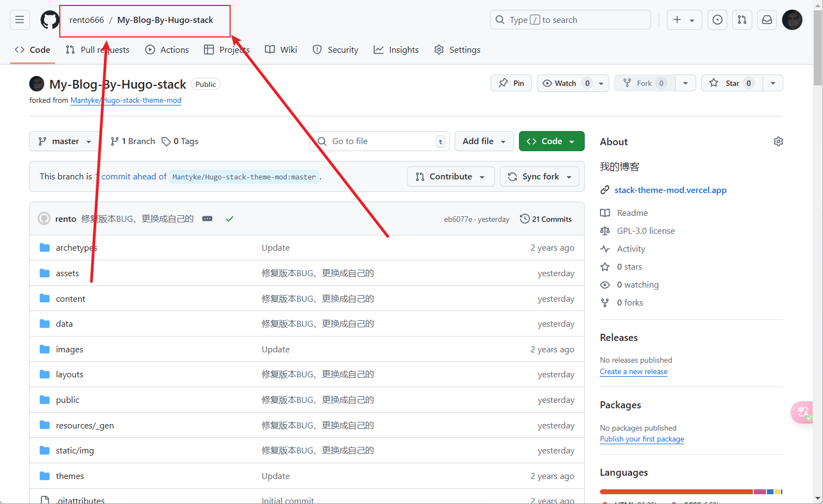Switch to the Actions tab
The image size is (823, 504).
pos(167,50)
